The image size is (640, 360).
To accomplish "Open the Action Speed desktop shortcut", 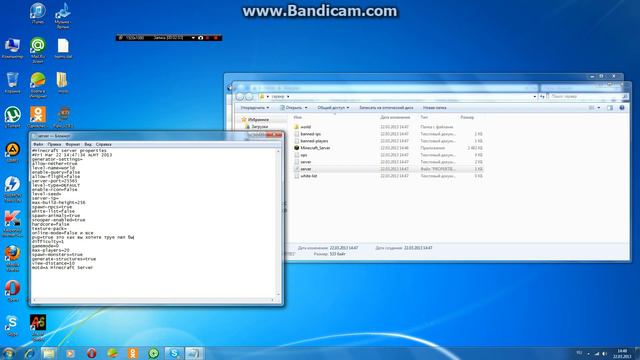I will [38, 327].
